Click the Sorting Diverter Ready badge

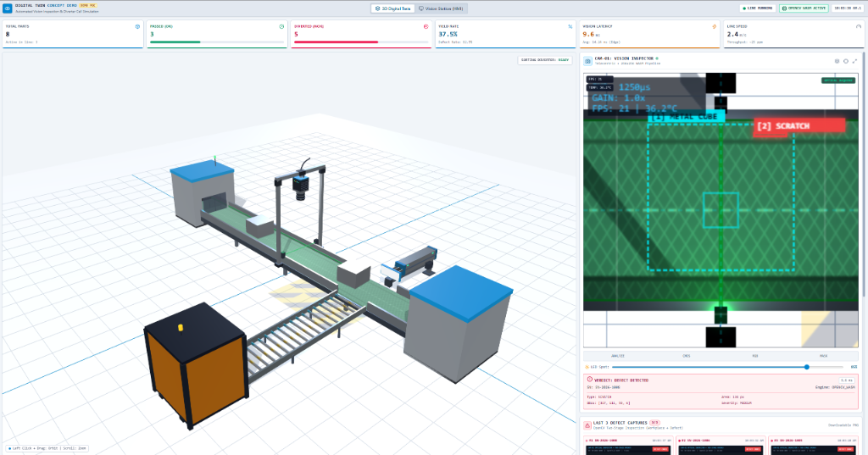tap(545, 60)
